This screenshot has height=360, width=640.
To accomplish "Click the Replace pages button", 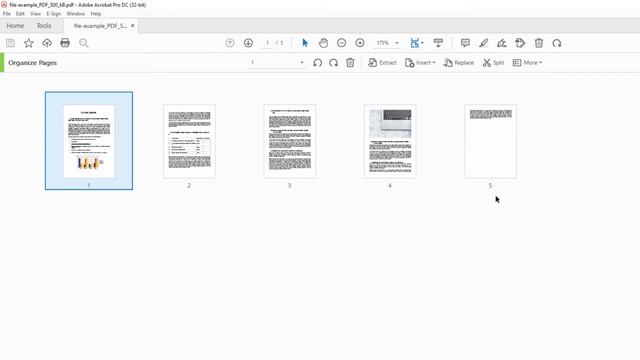I will coord(459,63).
